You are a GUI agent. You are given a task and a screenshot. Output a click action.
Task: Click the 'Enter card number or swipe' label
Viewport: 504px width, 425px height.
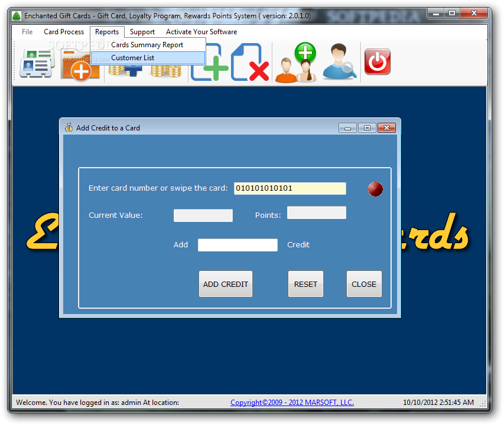point(158,188)
